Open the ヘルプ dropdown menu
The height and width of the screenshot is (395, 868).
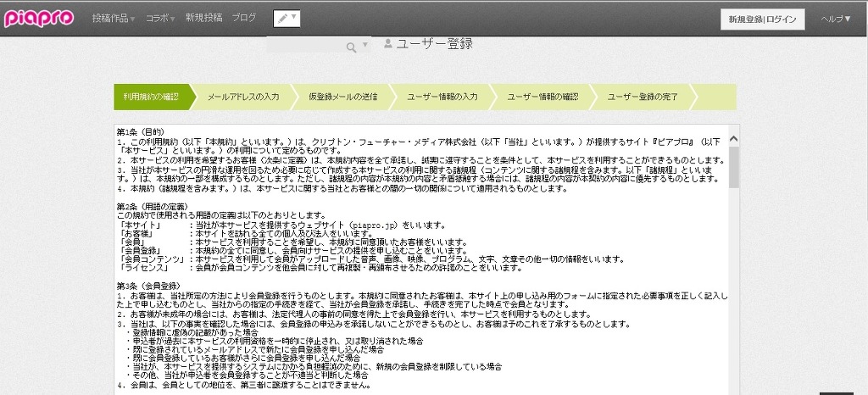835,19
